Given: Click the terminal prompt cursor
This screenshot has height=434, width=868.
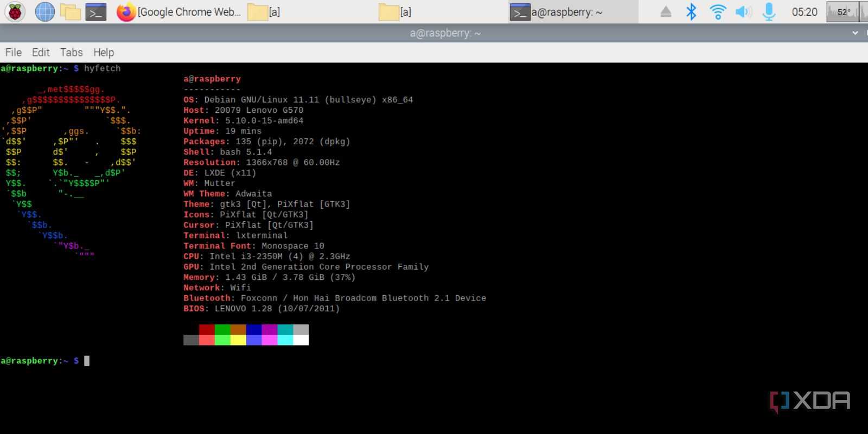Looking at the screenshot, I should pos(87,361).
